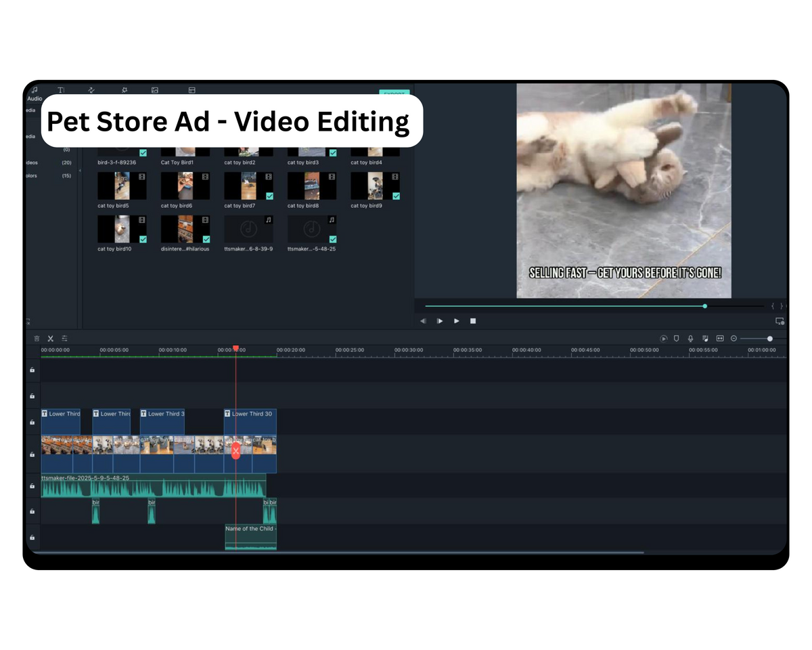The image size is (812, 650).
Task: Click the scissors split tool in timeline toolbar
Action: (50, 339)
